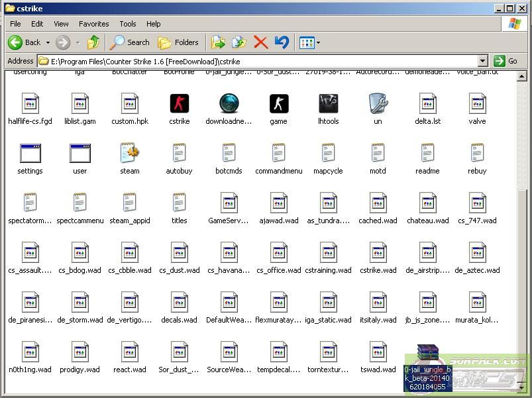Select the de_aztec.wad file
This screenshot has width=532, height=398.
[x=477, y=253]
